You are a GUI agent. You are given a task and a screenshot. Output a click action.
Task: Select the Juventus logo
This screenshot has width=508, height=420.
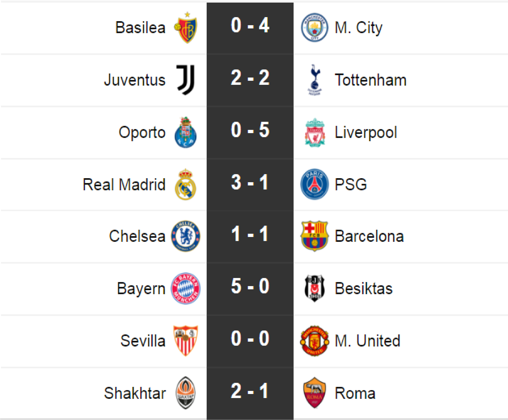186,80
